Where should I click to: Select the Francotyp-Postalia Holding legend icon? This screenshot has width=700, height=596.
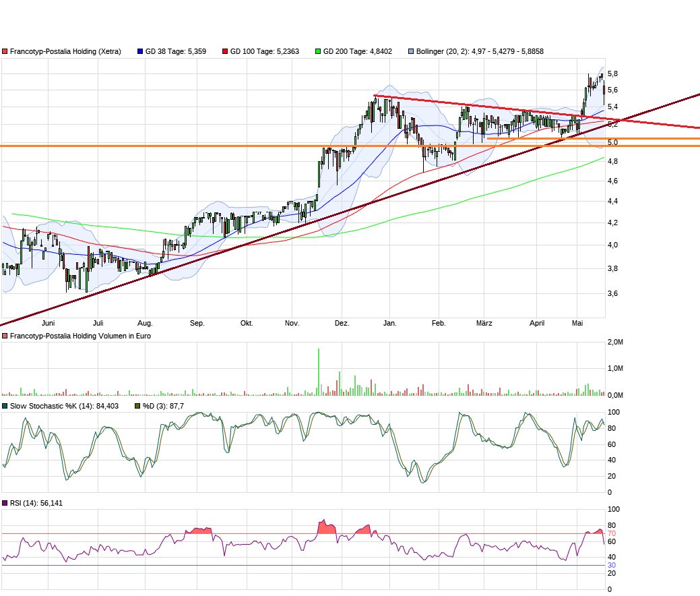(5, 51)
